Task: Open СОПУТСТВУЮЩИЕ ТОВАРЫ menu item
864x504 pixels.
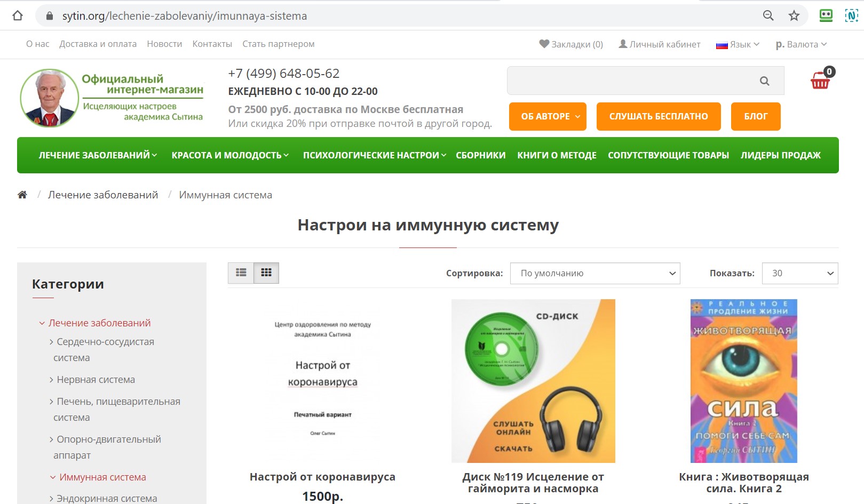Action: point(668,155)
